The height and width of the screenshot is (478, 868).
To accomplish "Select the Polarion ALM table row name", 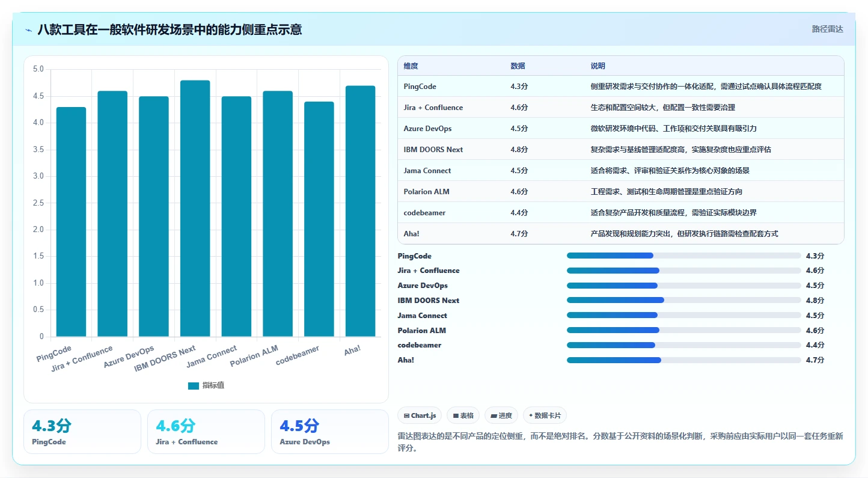I will [427, 192].
